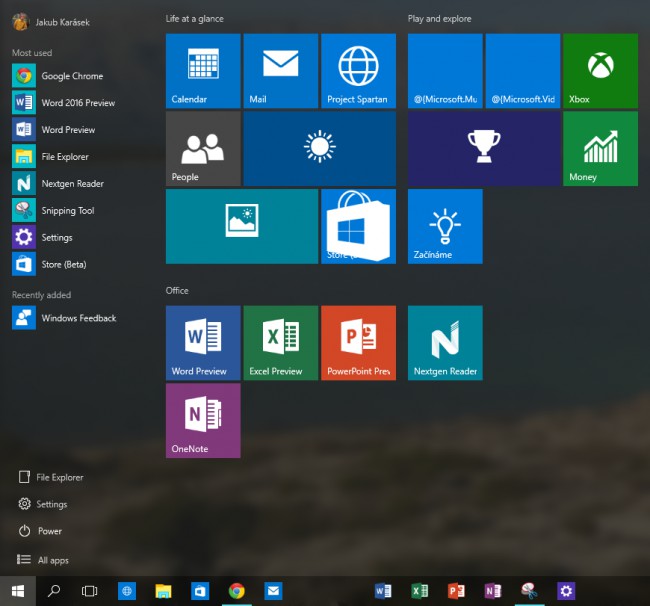
Task: Open the @{Microsoft.Vid tile
Action: [523, 71]
